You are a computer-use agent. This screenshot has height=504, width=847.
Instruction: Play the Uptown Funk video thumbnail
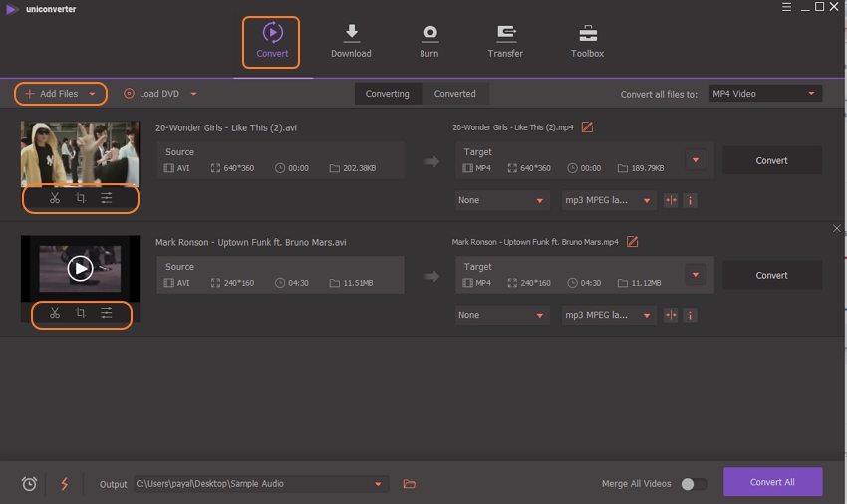coord(80,268)
